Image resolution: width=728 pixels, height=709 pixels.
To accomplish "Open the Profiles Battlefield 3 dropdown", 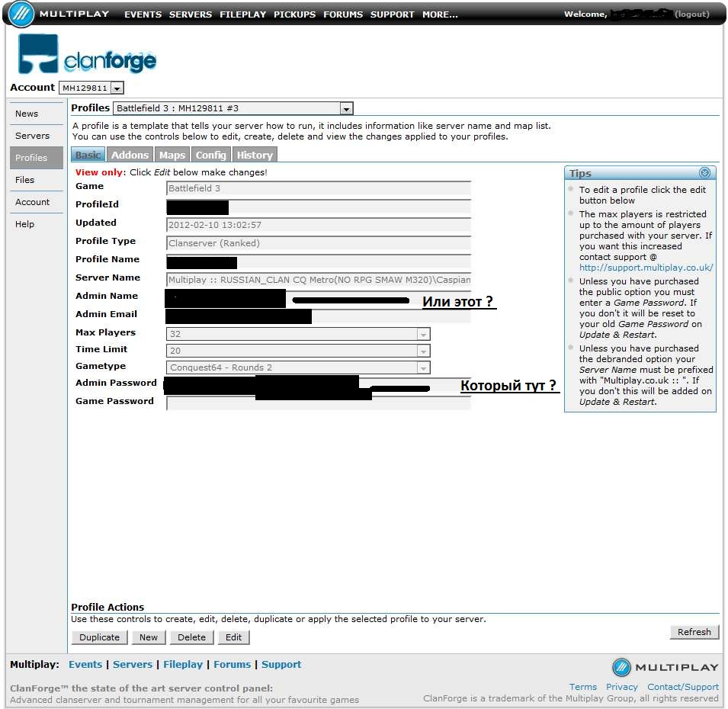I will point(233,108).
